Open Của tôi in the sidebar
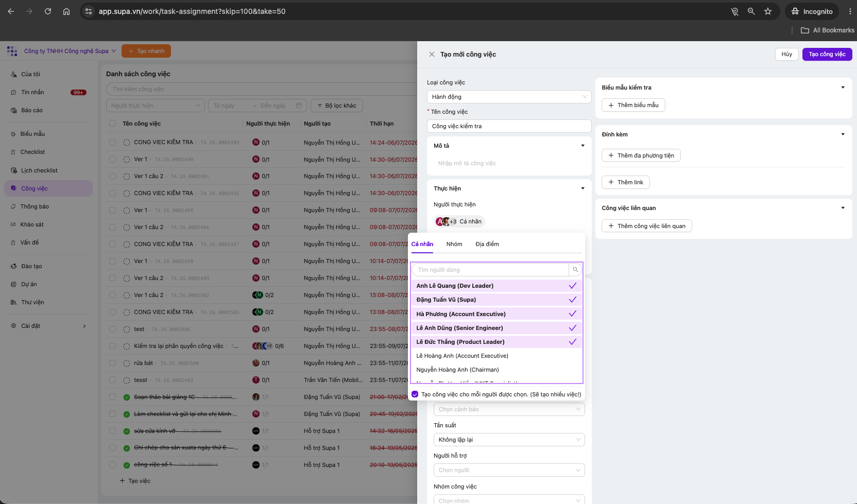 [30, 74]
